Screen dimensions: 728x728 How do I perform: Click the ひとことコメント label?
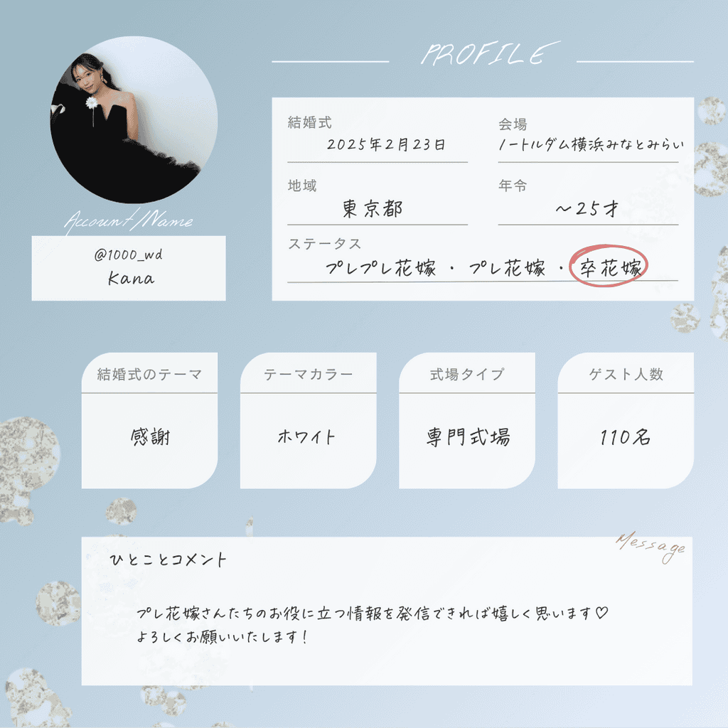pyautogui.click(x=168, y=560)
